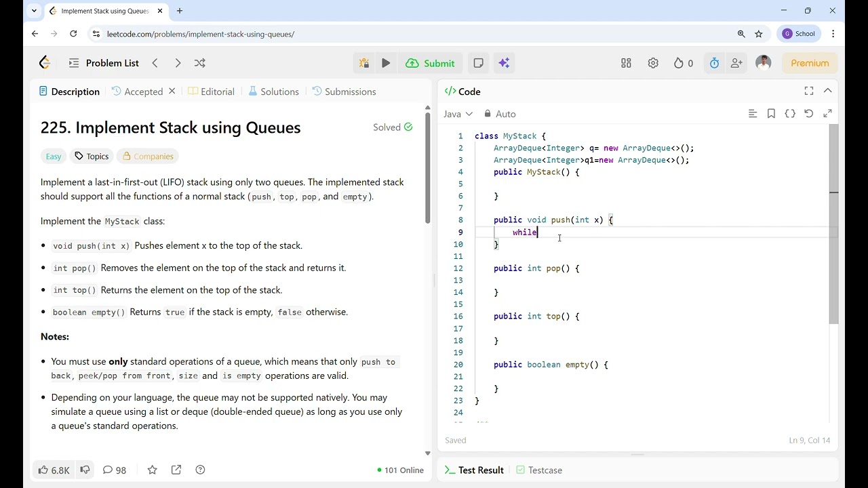Dislike the problem thumbs down

85,470
